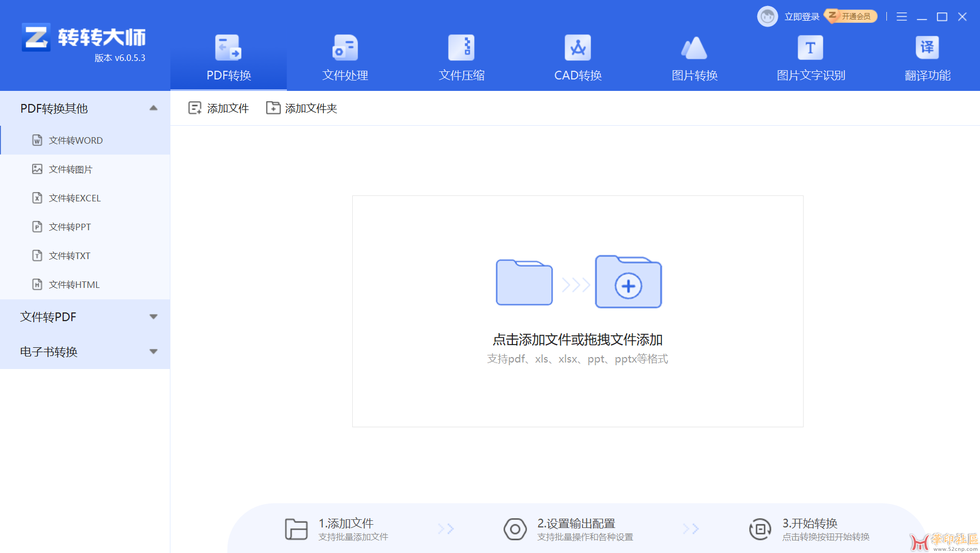The height and width of the screenshot is (553, 980).
Task: Click the PDF转换其他 section header
Action: [x=85, y=108]
